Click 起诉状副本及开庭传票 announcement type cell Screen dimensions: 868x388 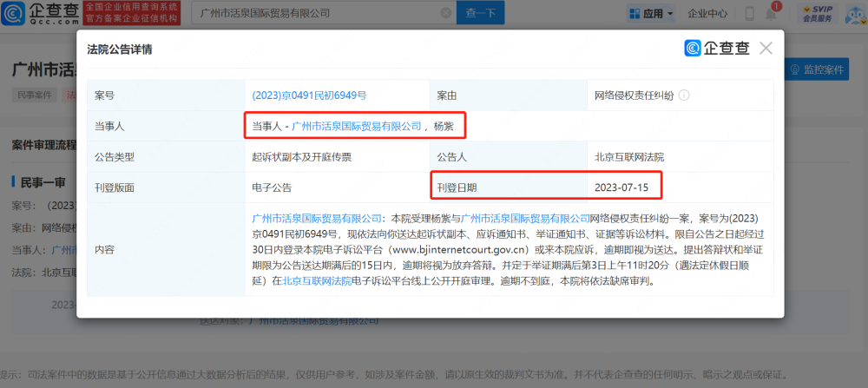[x=302, y=156]
